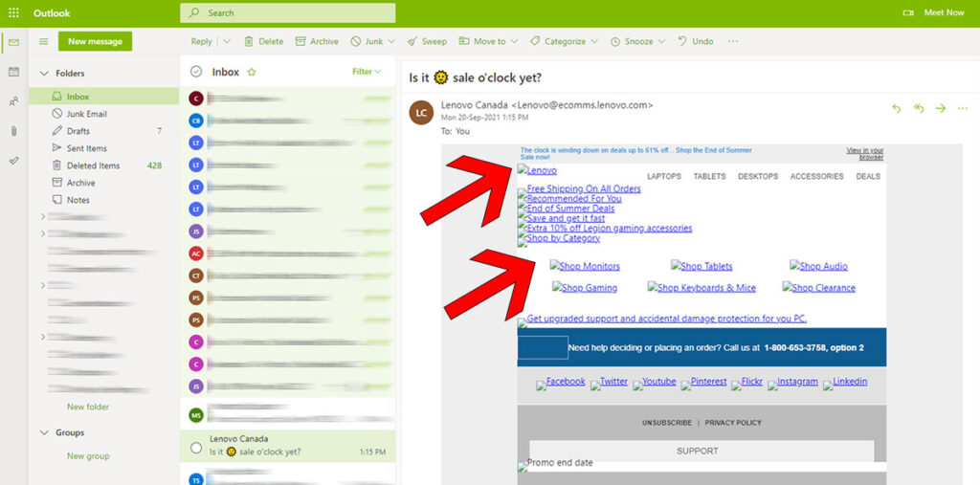Viewport: 980px width, 485px height.
Task: Toggle the select all messages circle
Action: 196,72
